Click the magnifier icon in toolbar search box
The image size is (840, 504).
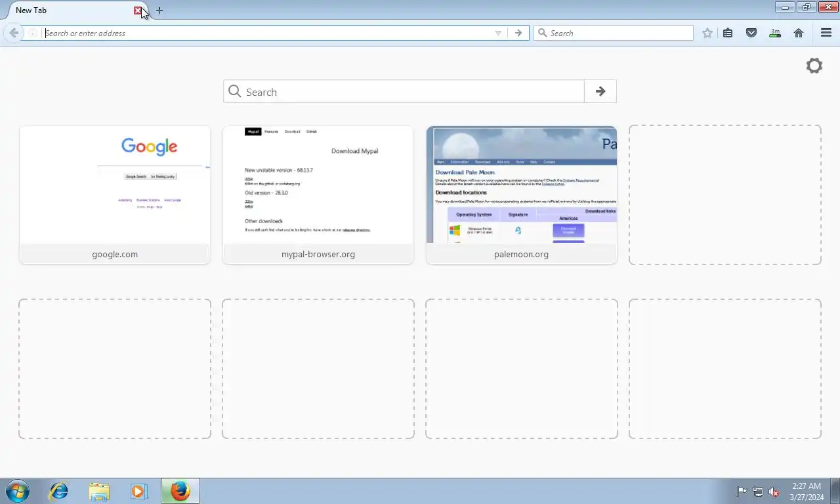(x=543, y=33)
